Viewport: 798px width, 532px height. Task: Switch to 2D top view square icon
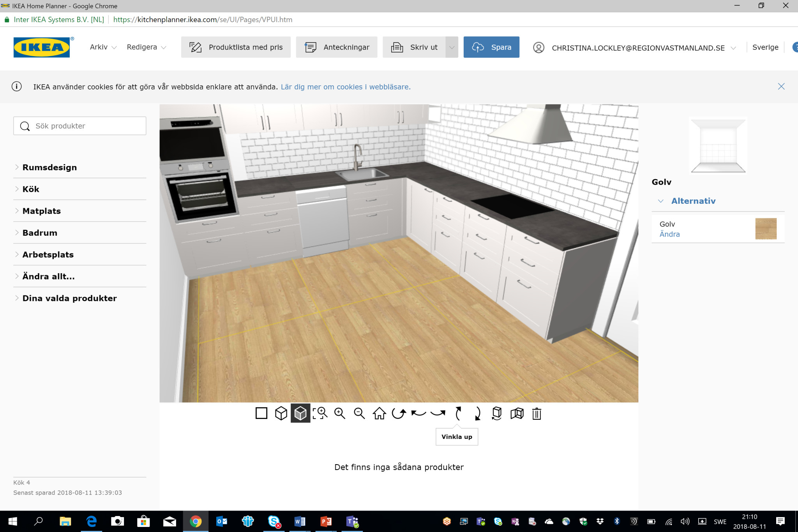click(x=261, y=413)
